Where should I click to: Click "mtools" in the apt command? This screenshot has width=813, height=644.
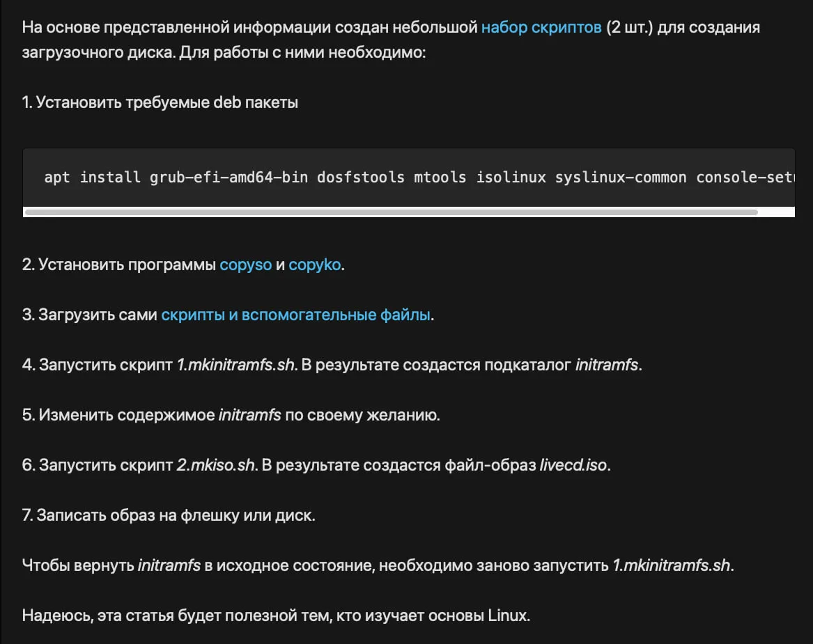(440, 178)
